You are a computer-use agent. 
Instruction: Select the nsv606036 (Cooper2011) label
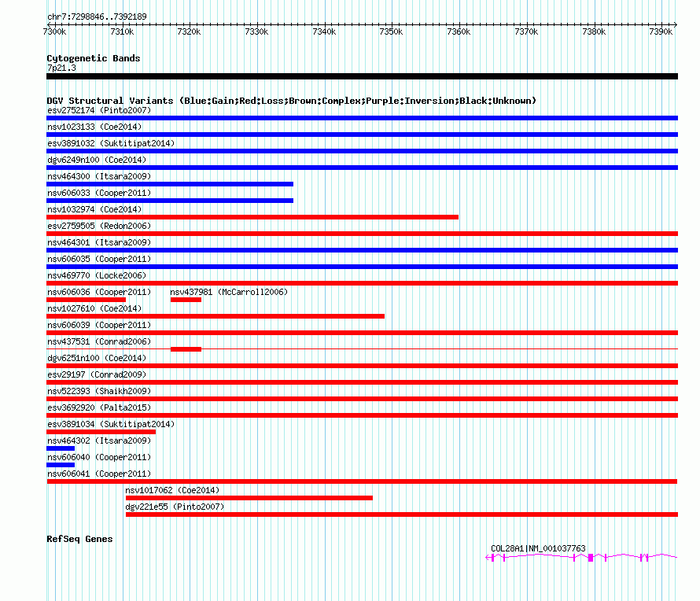click(99, 292)
